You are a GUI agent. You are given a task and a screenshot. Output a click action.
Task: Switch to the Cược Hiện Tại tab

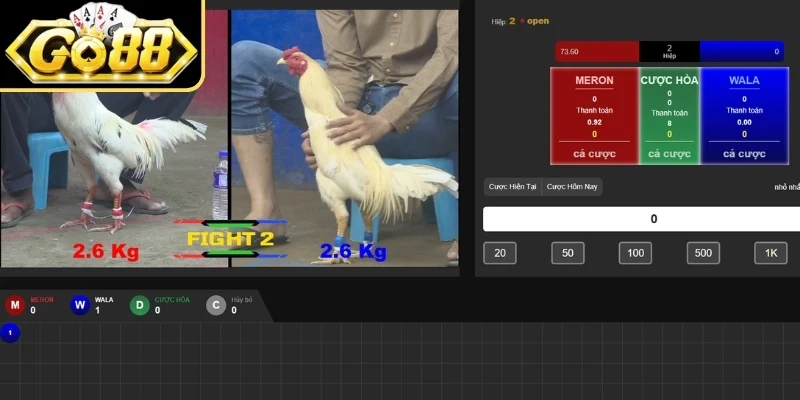(512, 187)
